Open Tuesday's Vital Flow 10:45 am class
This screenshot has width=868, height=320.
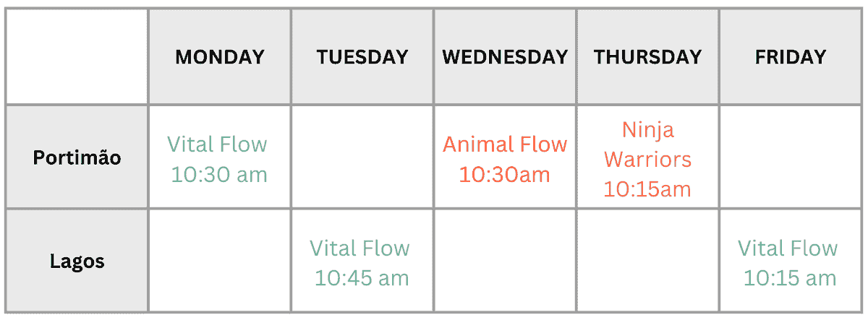tap(361, 263)
